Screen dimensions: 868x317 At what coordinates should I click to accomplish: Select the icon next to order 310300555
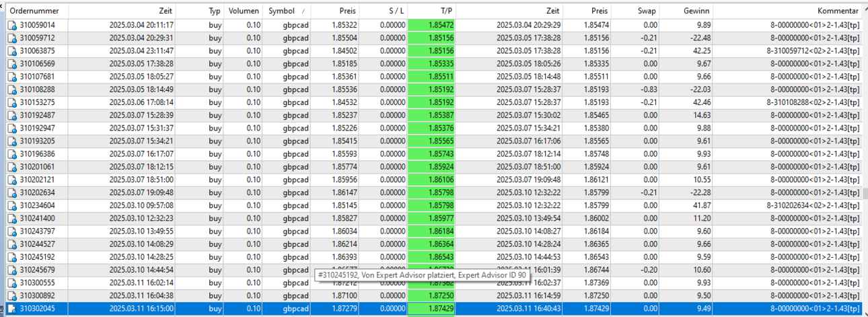coord(12,283)
